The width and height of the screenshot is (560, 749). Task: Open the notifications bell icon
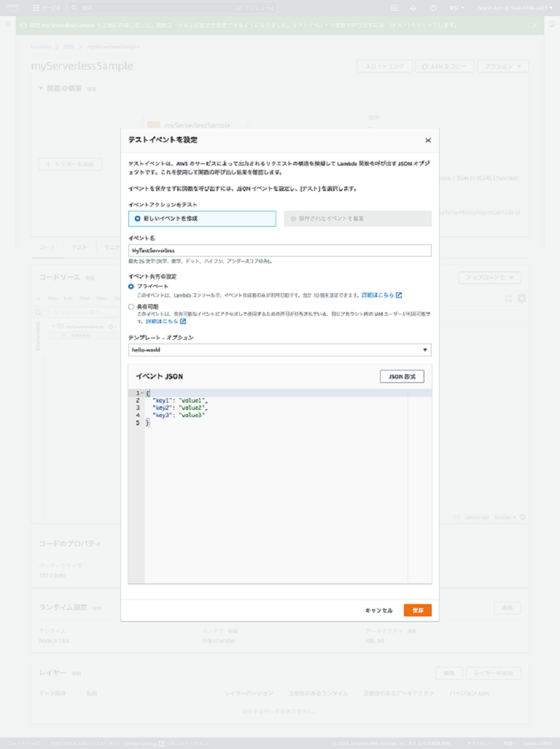[x=413, y=8]
